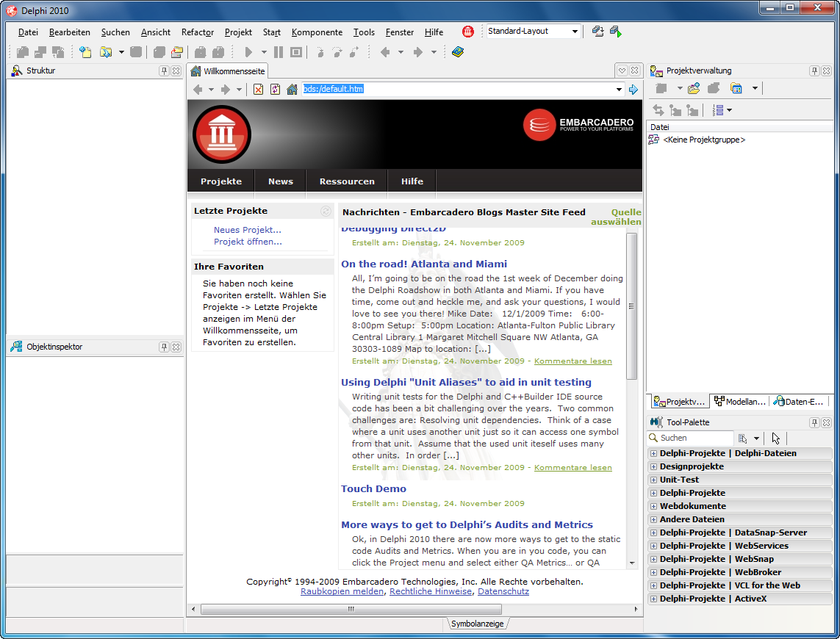The height and width of the screenshot is (639, 840).
Task: Open dropdown arrow next to Open folder icon
Action: coord(121,52)
